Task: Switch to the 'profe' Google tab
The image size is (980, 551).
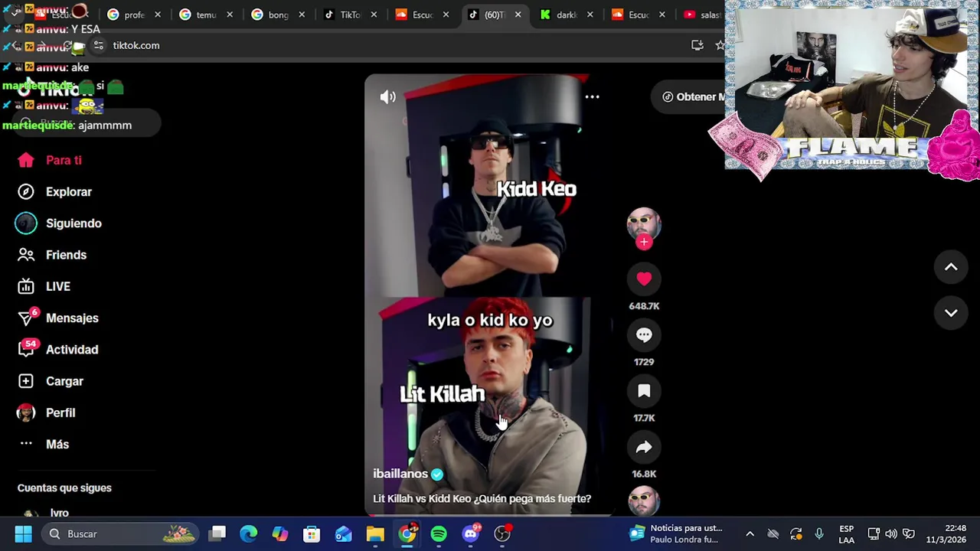Action: [x=134, y=15]
